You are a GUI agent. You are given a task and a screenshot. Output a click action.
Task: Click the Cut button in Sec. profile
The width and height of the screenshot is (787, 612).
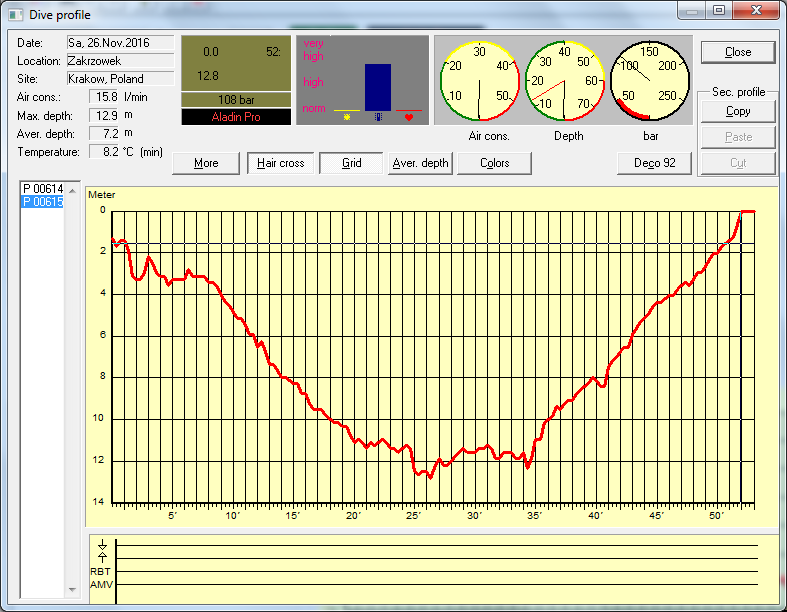[738, 163]
